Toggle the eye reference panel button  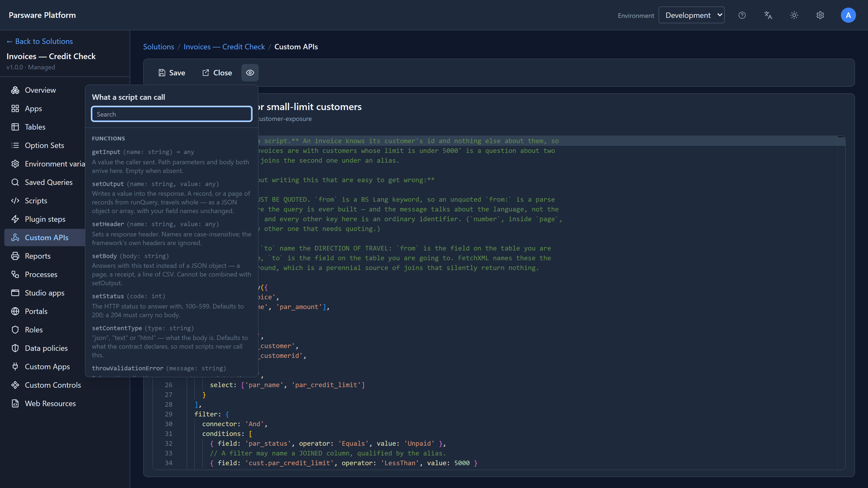pyautogui.click(x=250, y=73)
